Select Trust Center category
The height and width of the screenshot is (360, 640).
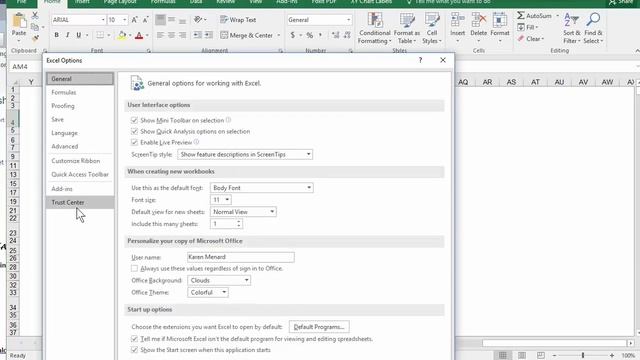pyautogui.click(x=80, y=202)
